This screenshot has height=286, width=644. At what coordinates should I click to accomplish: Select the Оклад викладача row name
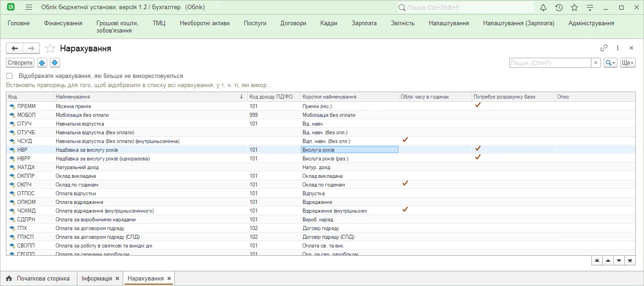point(75,176)
